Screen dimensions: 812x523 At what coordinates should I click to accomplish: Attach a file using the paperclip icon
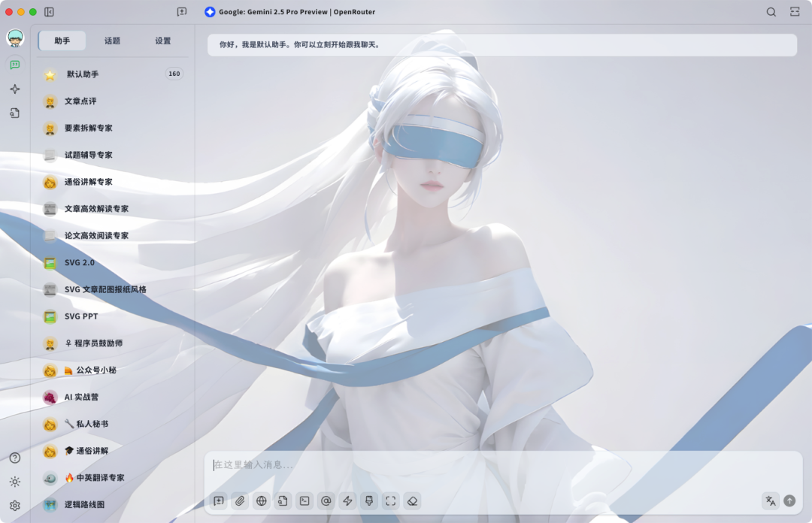coord(240,500)
